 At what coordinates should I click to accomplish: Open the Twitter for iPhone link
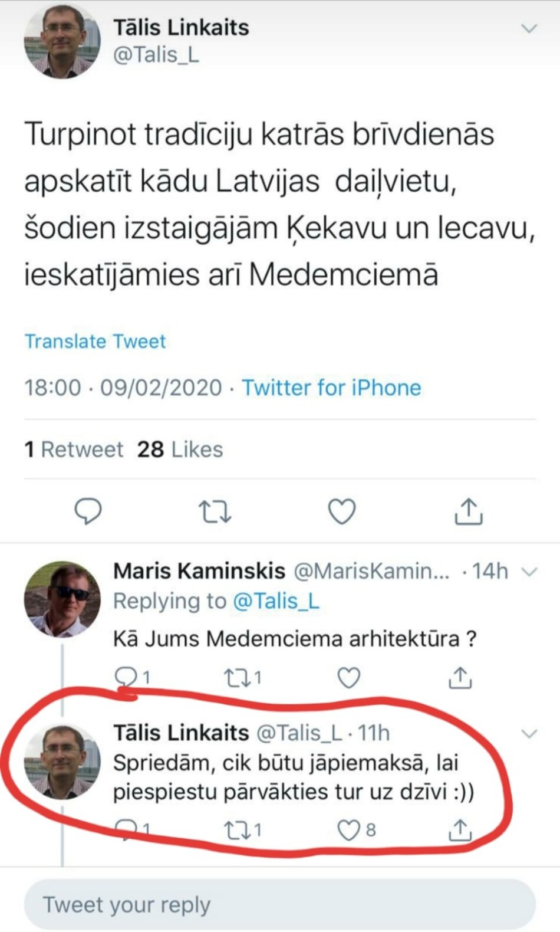[331, 388]
